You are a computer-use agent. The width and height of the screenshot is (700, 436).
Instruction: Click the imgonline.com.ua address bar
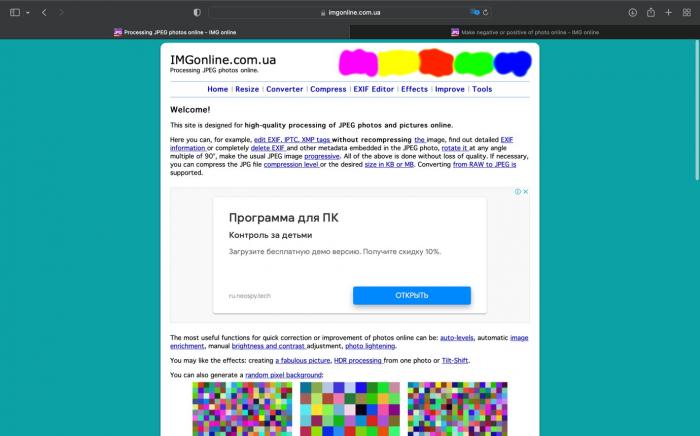pyautogui.click(x=350, y=12)
